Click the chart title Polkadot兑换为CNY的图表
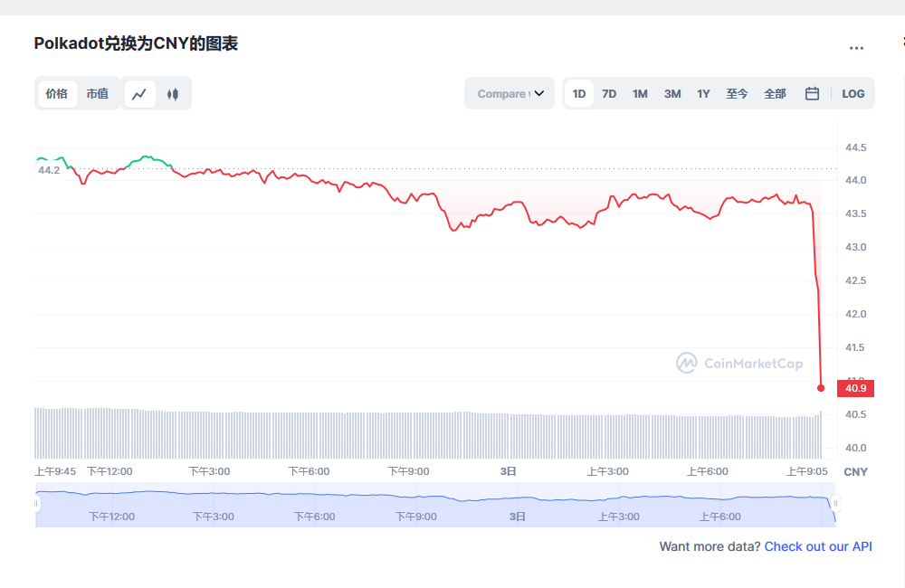 (x=137, y=43)
